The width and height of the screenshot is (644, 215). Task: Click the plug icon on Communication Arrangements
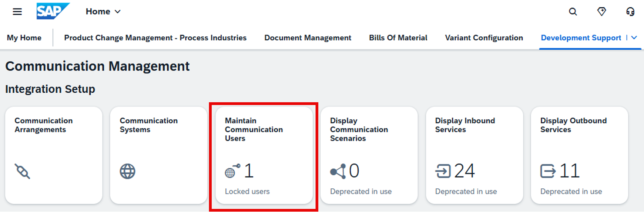(23, 171)
